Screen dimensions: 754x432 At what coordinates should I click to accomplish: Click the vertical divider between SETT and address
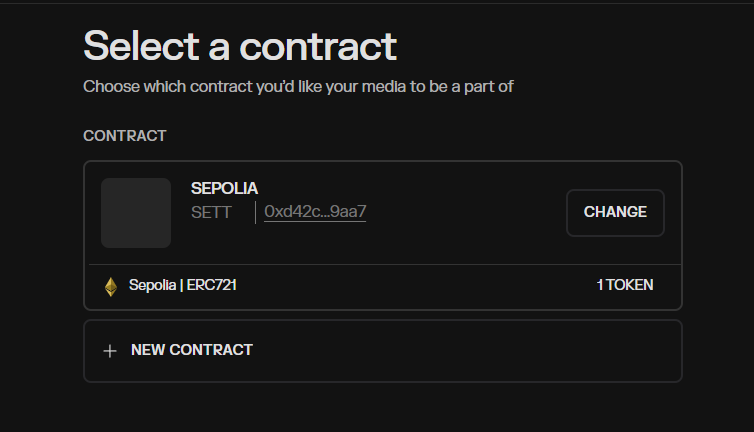tap(255, 212)
